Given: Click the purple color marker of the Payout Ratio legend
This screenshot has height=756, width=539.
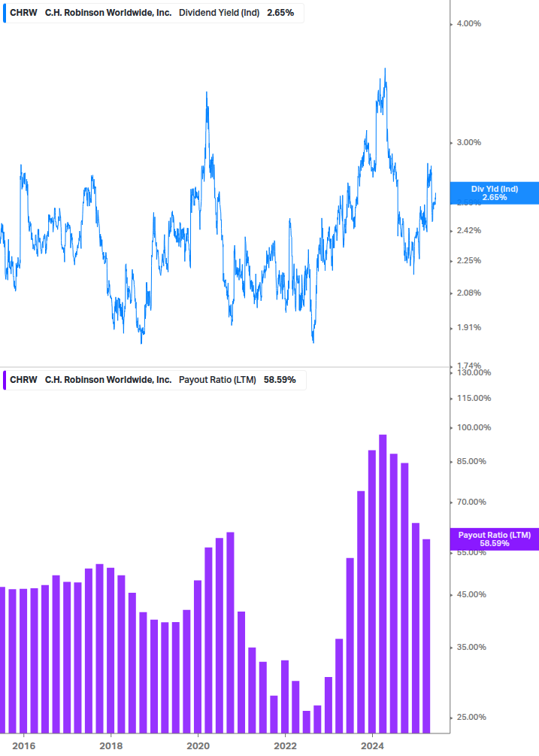Looking at the screenshot, I should tap(5, 380).
